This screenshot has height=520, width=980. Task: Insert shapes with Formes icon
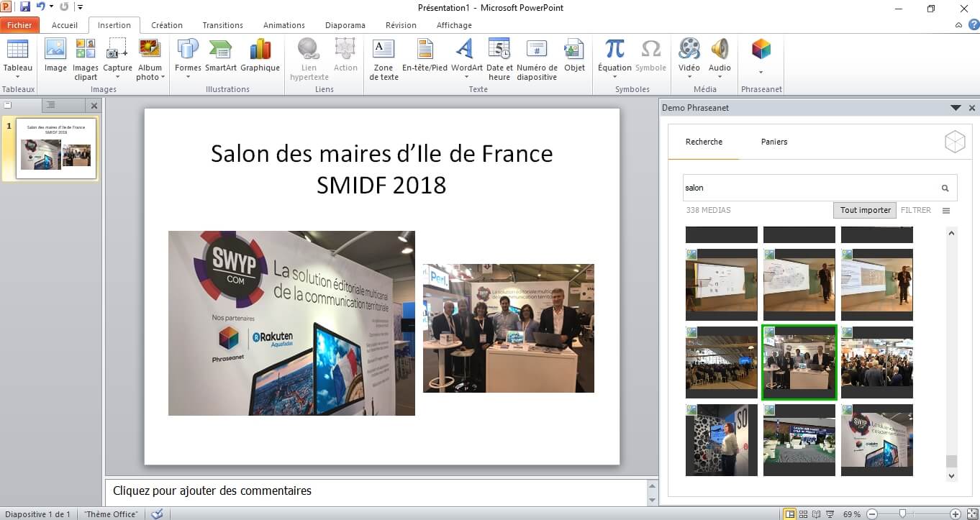[x=188, y=50]
